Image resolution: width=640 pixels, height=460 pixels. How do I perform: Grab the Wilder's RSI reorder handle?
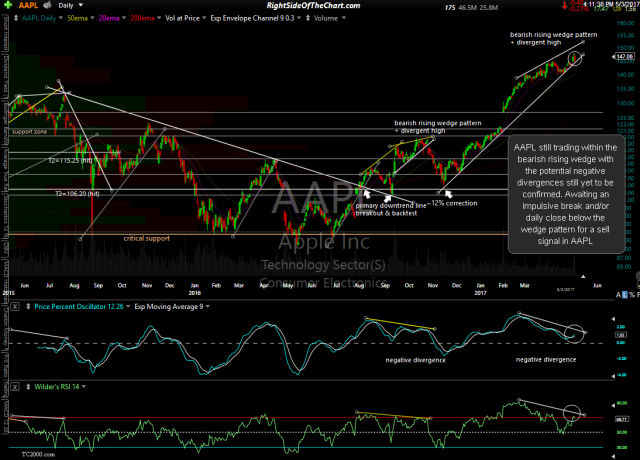(28, 386)
